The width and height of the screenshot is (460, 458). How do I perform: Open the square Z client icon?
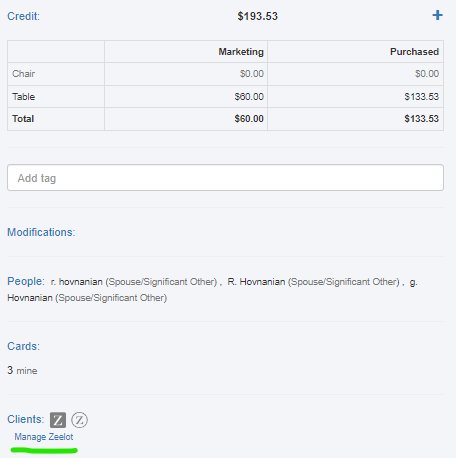58,420
